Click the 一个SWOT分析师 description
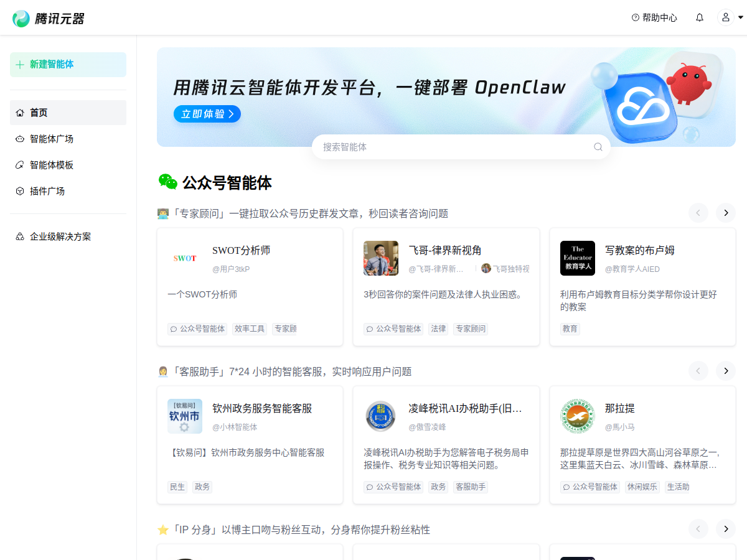This screenshot has height=560, width=747. pos(202,294)
